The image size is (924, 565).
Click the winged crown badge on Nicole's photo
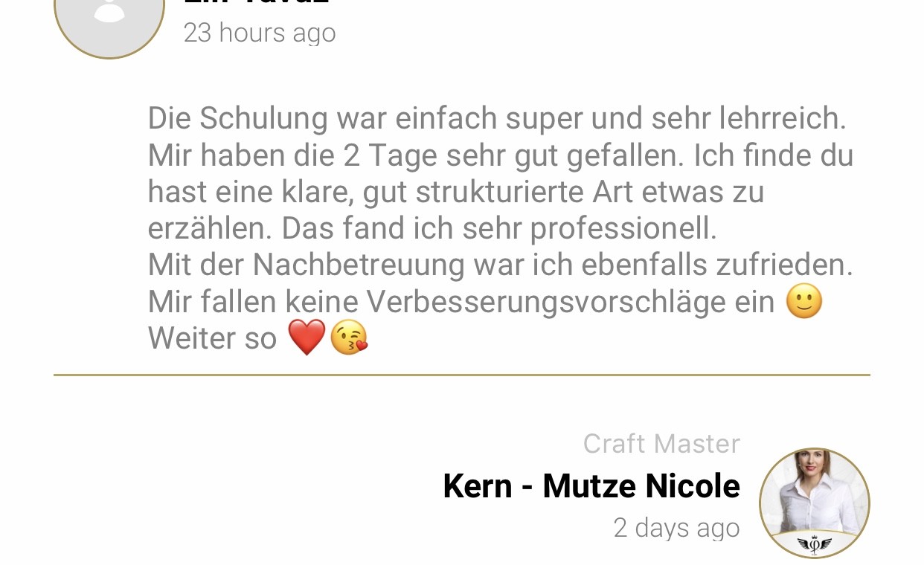[815, 545]
